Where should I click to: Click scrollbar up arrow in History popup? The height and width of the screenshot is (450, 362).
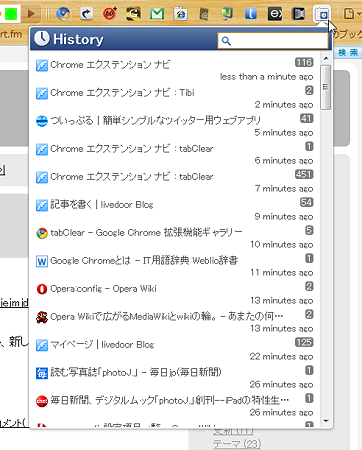[326, 59]
